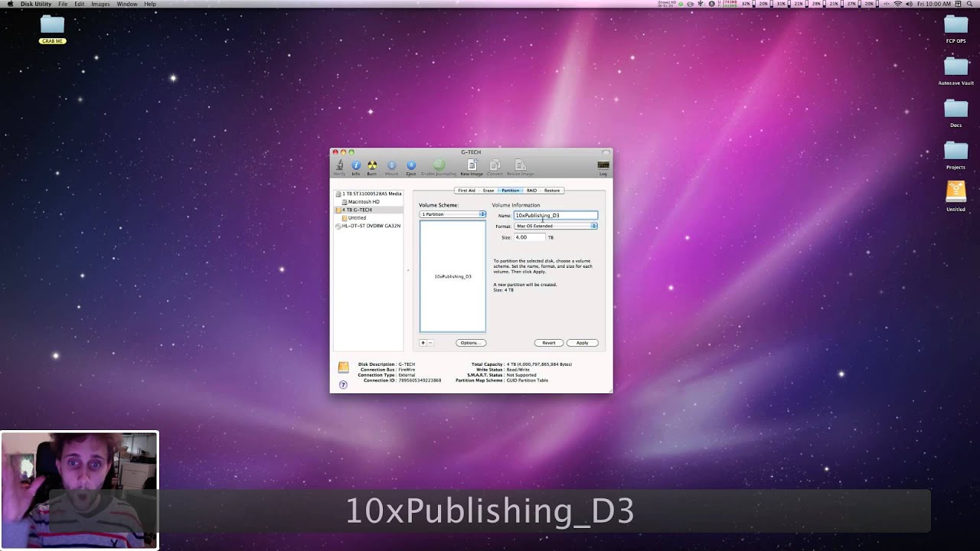This screenshot has width=980, height=551.
Task: Click the Total Capacity 4 TB value
Action: tap(539, 364)
